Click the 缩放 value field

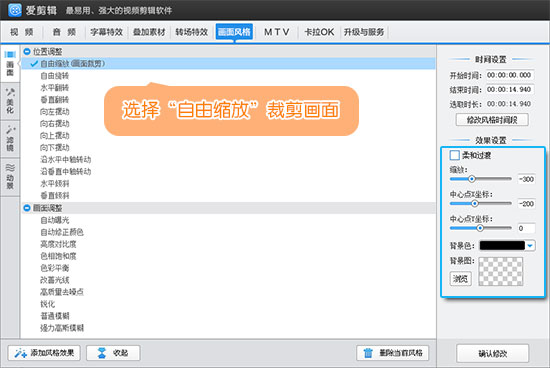(x=526, y=179)
